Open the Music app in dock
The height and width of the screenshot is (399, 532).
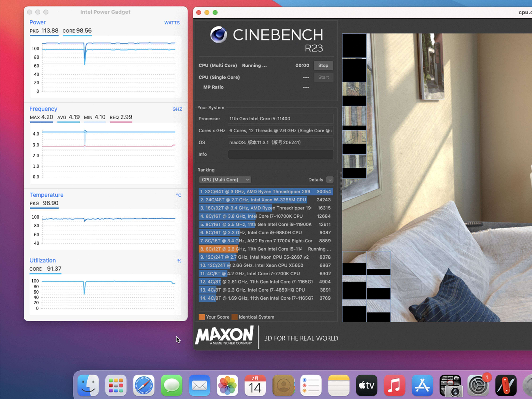click(x=394, y=385)
